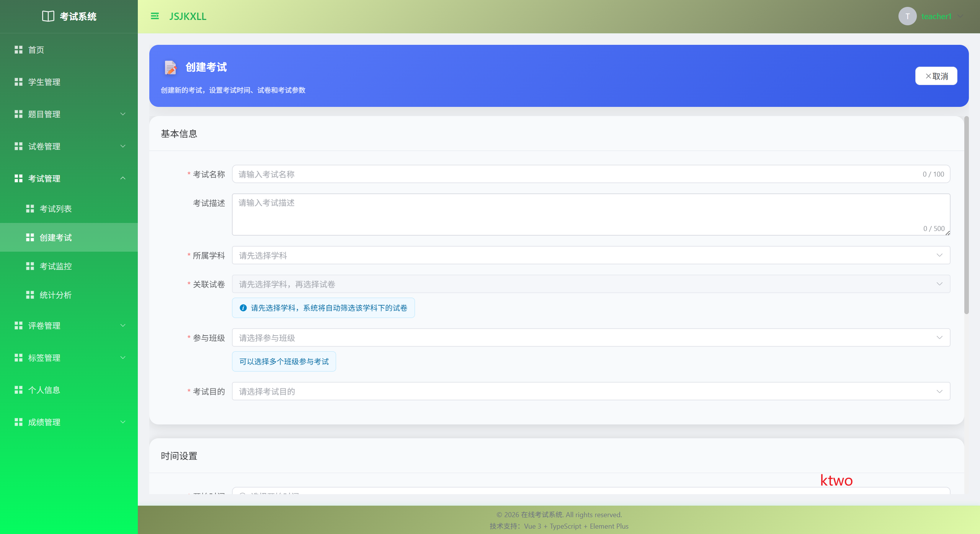
Task: Open the 所属学科 subject dropdown
Action: 591,256
